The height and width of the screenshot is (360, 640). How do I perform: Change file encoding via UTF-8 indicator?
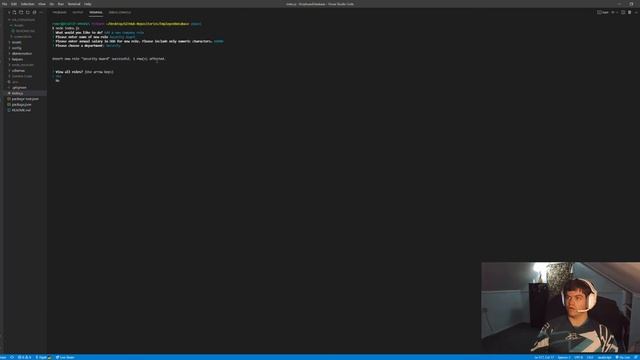click(578, 358)
